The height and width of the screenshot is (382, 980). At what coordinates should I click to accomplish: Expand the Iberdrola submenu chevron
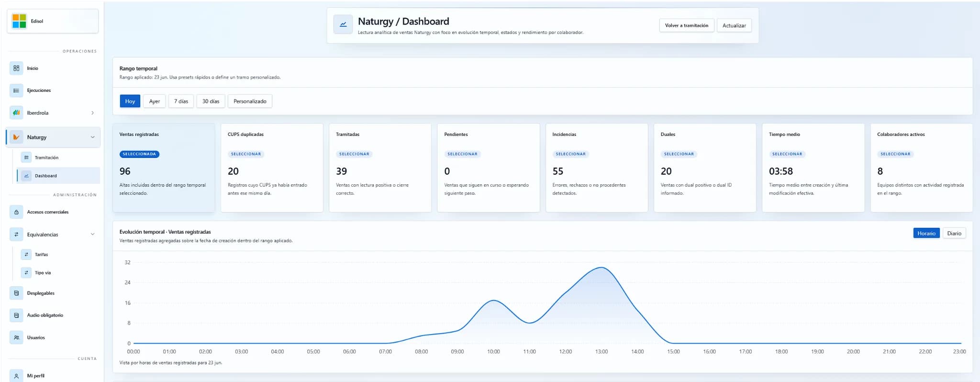tap(92, 113)
